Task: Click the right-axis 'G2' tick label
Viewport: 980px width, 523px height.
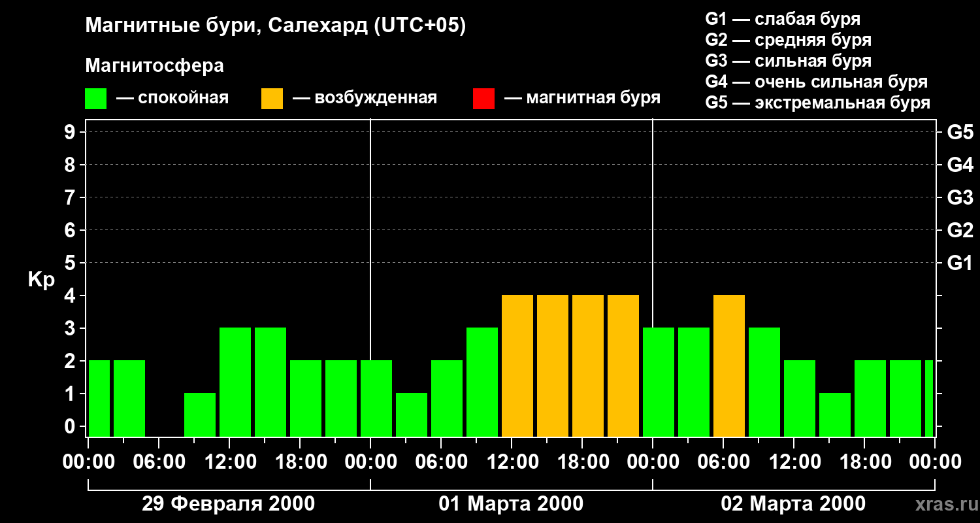Action: [960, 230]
